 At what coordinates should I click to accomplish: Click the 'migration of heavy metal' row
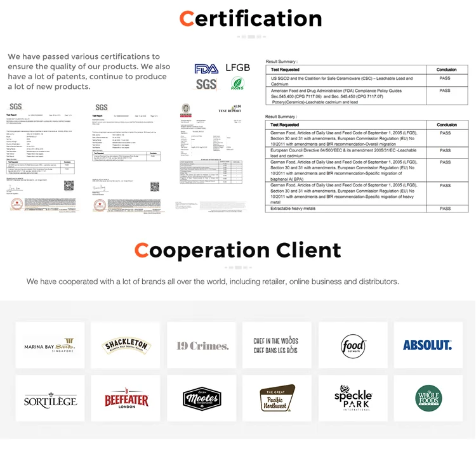(x=367, y=193)
